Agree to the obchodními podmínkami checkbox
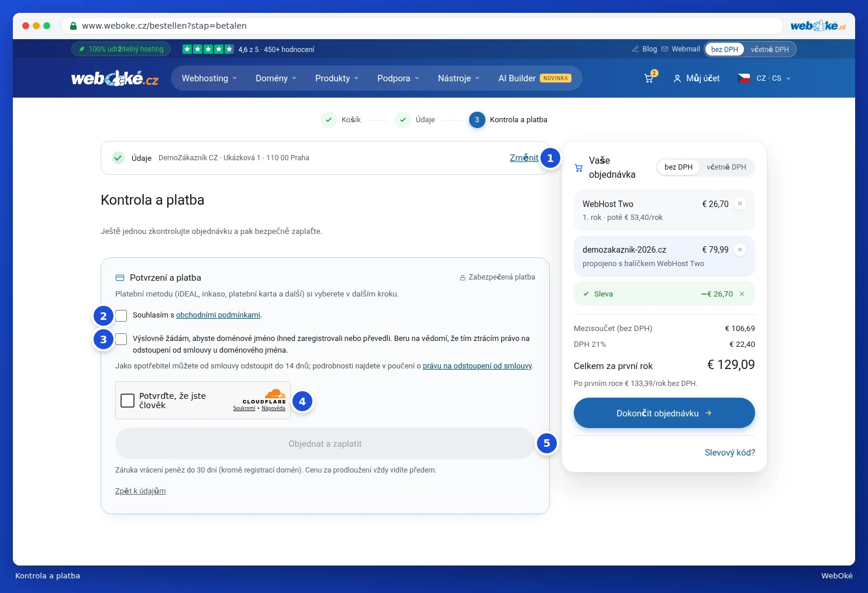 [121, 316]
